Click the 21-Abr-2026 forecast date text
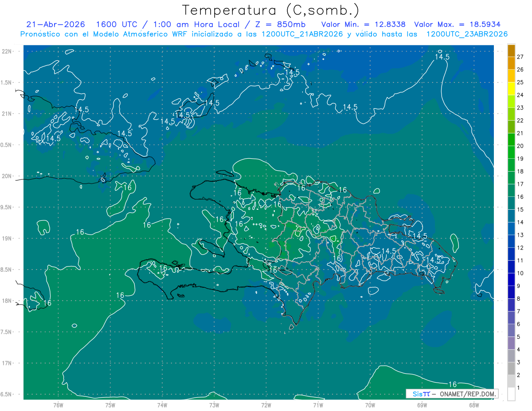The image size is (532, 411). pos(52,24)
